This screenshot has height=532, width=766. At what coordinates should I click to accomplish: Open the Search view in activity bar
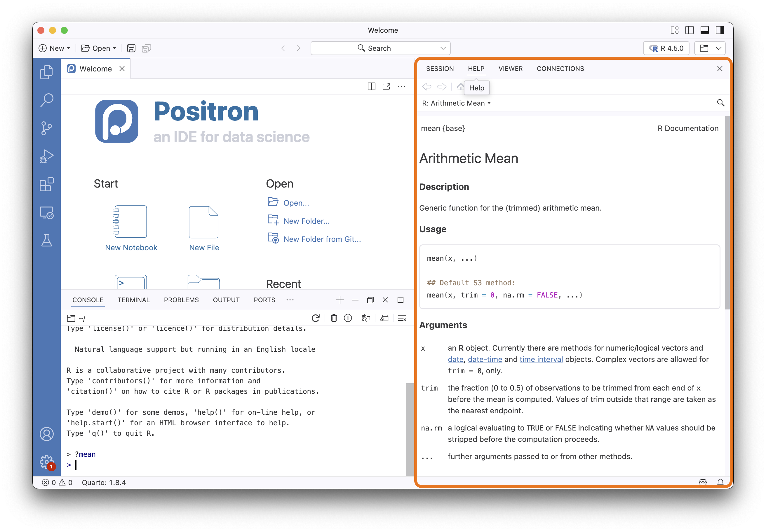(x=46, y=100)
